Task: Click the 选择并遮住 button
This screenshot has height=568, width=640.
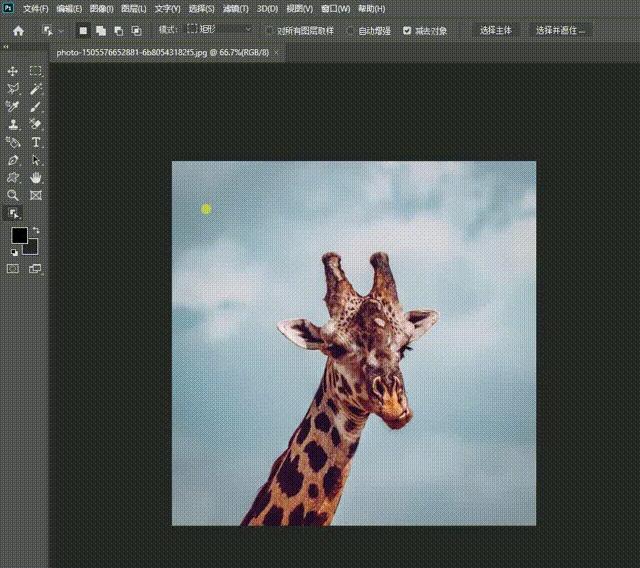Action: tap(560, 30)
